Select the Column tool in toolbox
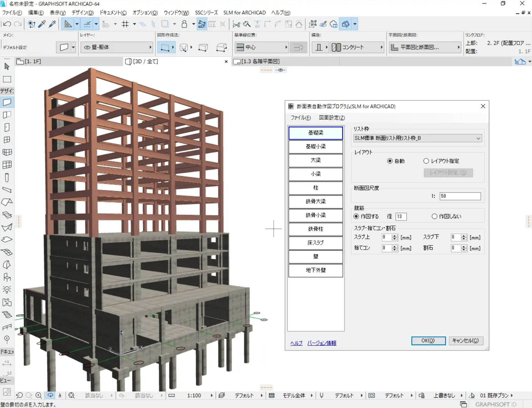The width and height of the screenshot is (532, 408). click(7, 177)
